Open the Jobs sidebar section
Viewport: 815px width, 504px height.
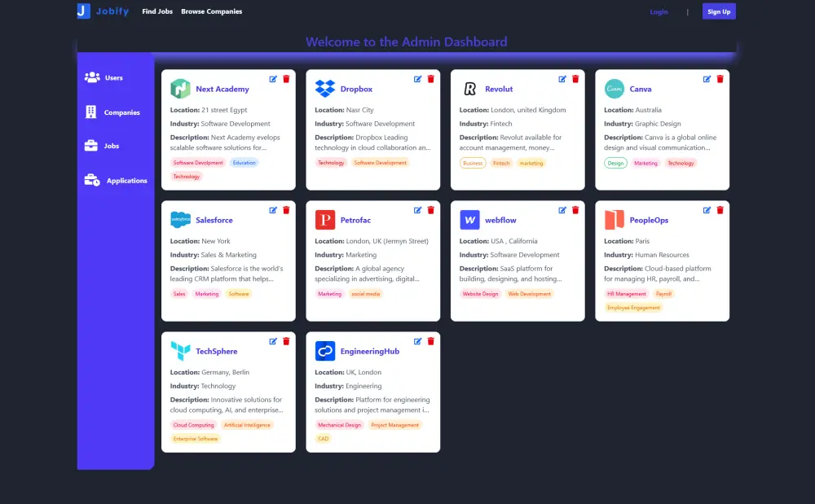[x=102, y=146]
